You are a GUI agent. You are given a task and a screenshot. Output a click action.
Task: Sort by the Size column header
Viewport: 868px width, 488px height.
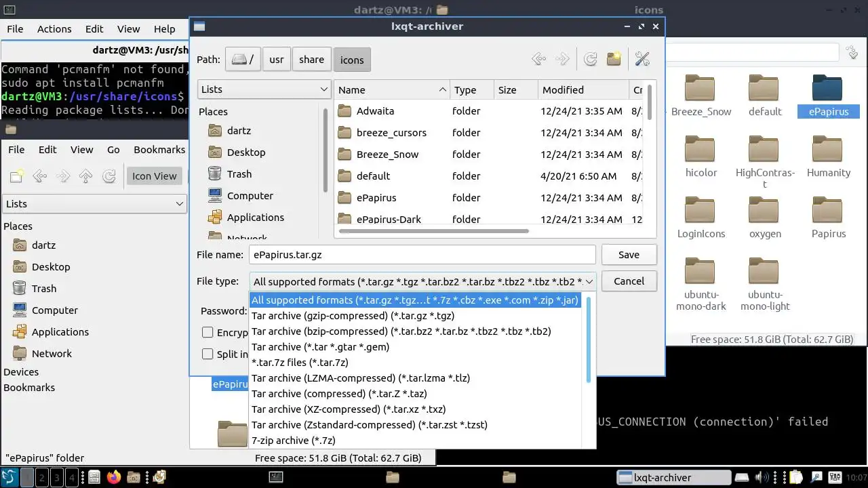pos(515,89)
